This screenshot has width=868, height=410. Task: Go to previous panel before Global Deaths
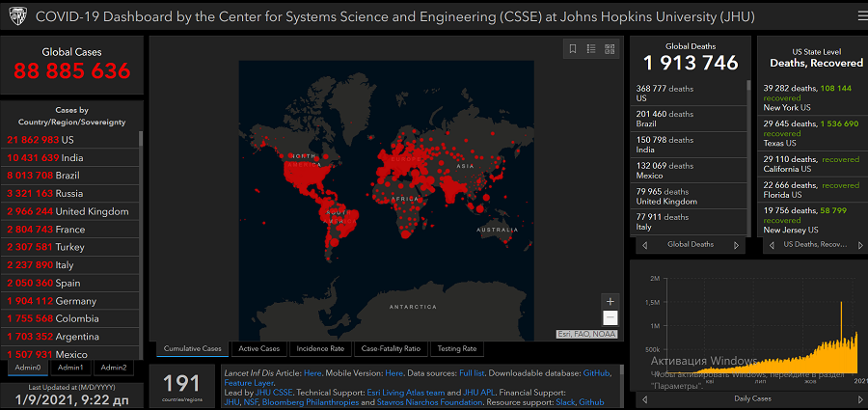tap(642, 245)
